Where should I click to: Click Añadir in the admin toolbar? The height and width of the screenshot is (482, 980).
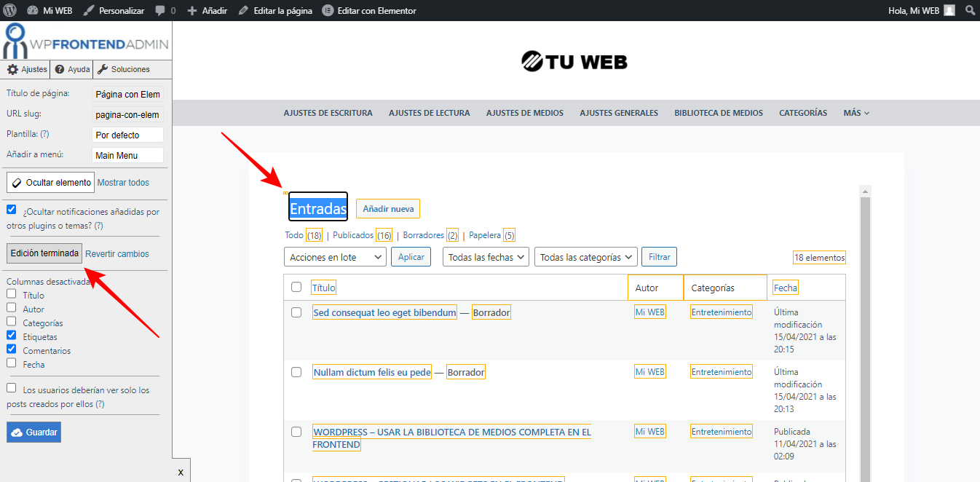[207, 10]
